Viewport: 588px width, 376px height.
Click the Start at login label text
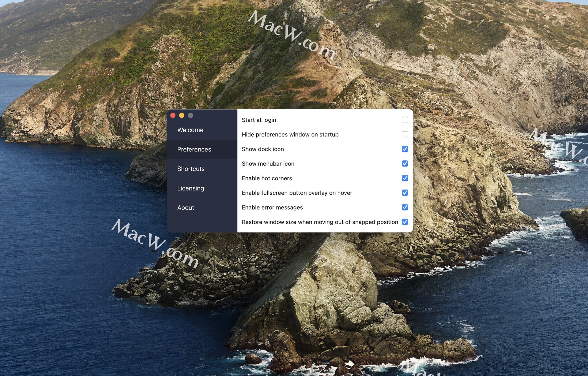click(259, 120)
